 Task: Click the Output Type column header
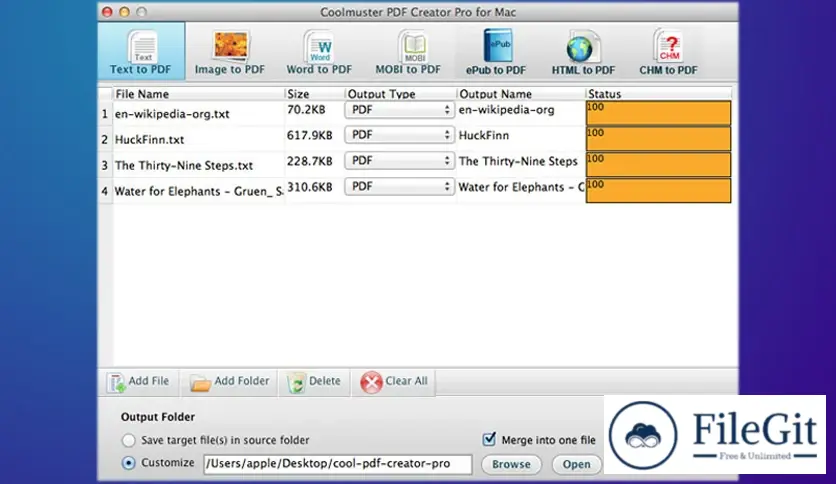pos(401,94)
